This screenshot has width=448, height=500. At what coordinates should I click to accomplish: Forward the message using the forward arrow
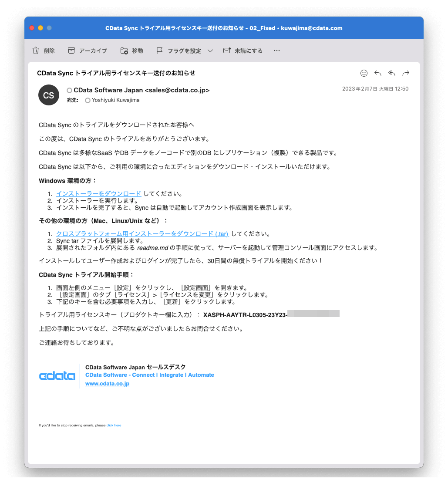coord(406,73)
